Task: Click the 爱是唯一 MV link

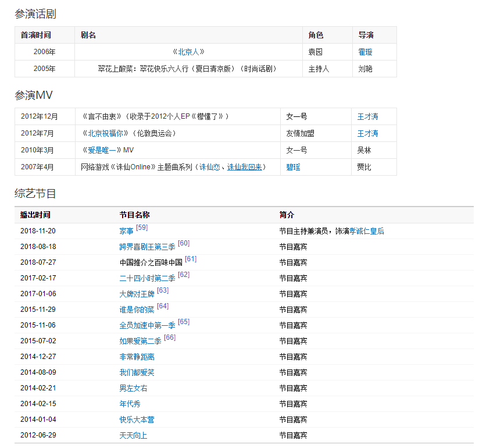Action: click(x=102, y=150)
